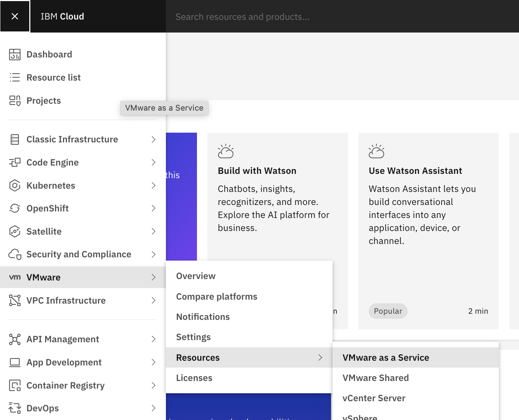The width and height of the screenshot is (519, 420).
Task: Click the Container Registry icon
Action: click(15, 385)
